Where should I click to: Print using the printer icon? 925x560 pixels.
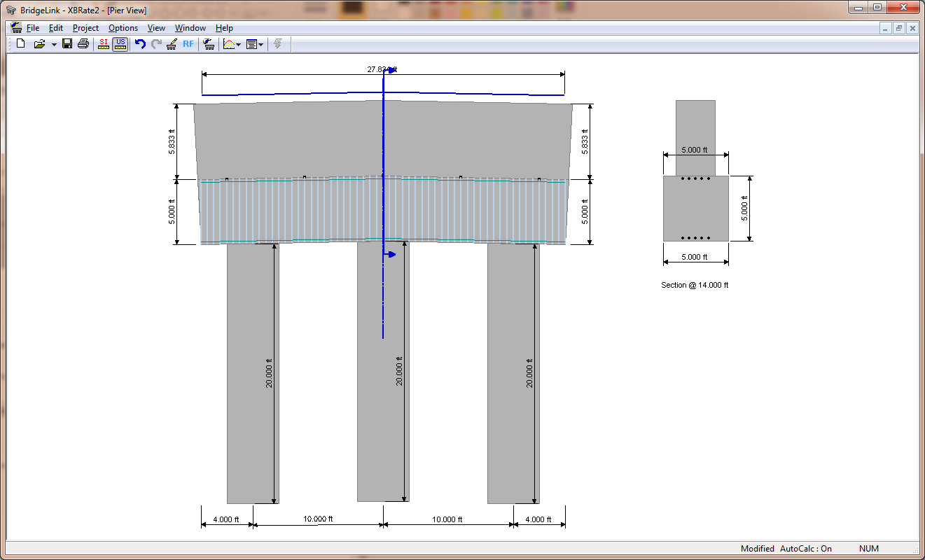83,44
